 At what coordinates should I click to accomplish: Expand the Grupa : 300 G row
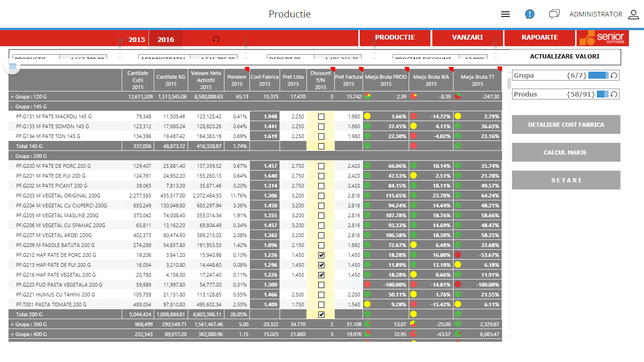[x=12, y=324]
